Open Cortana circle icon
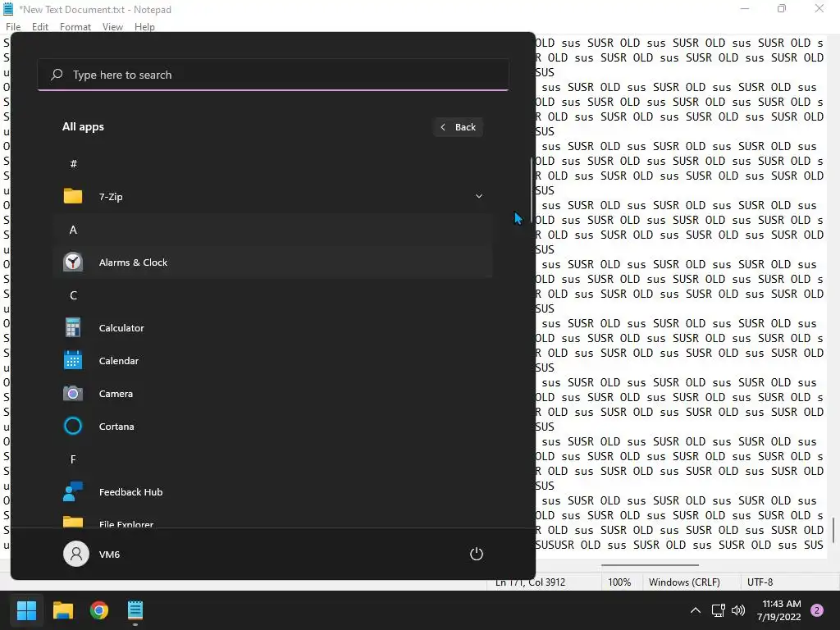 (x=73, y=426)
